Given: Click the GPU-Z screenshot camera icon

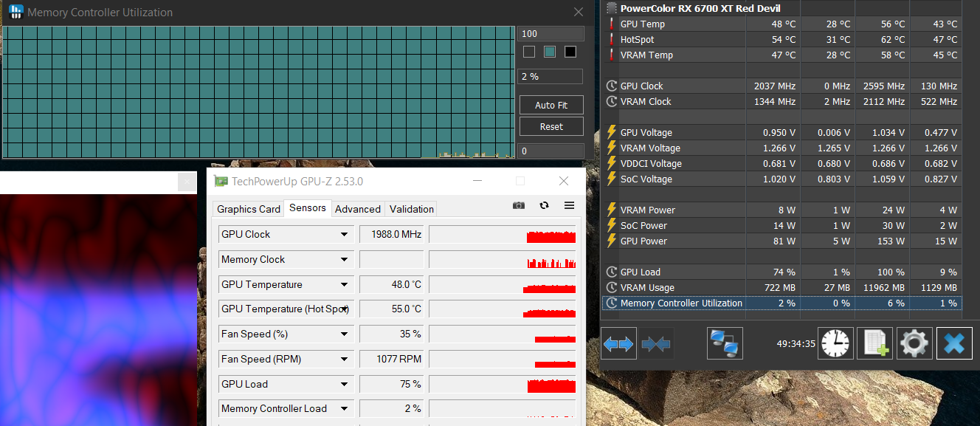Looking at the screenshot, I should tap(519, 205).
